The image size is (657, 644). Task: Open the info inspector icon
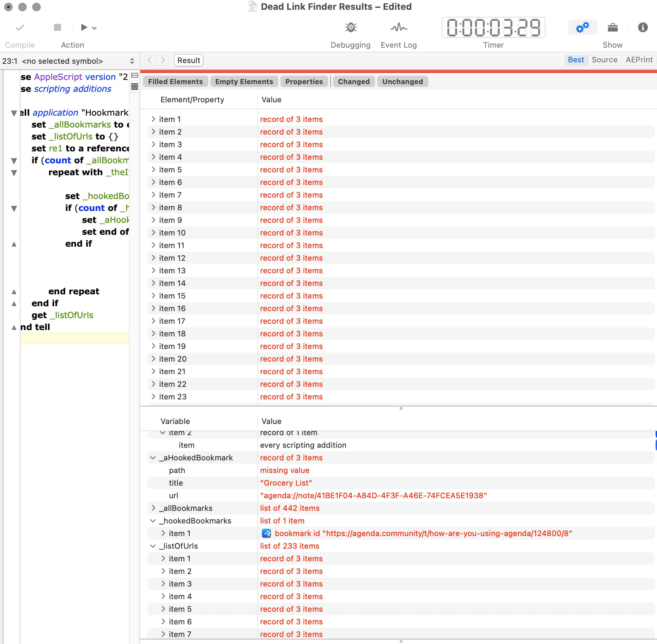(x=643, y=27)
